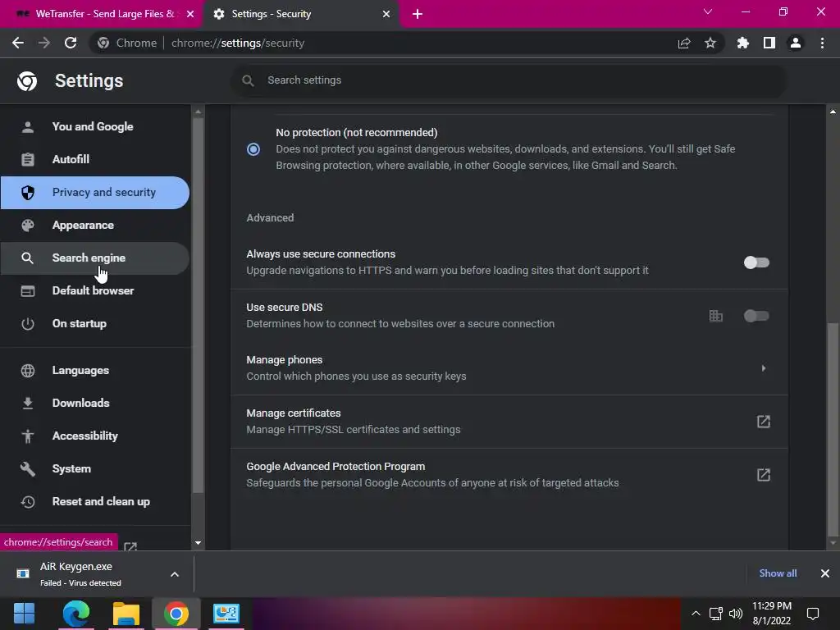Open Languages settings
Screen dimensions: 840x630
(95, 371)
